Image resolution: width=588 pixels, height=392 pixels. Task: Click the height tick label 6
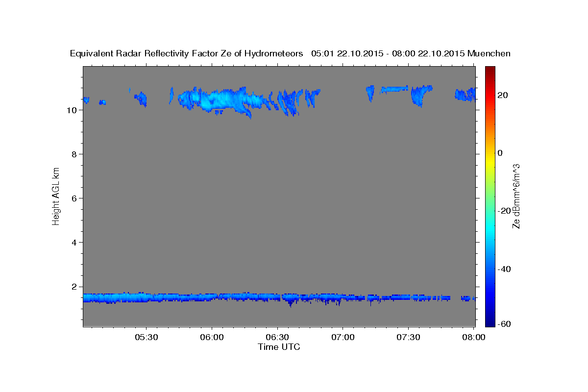(74, 198)
